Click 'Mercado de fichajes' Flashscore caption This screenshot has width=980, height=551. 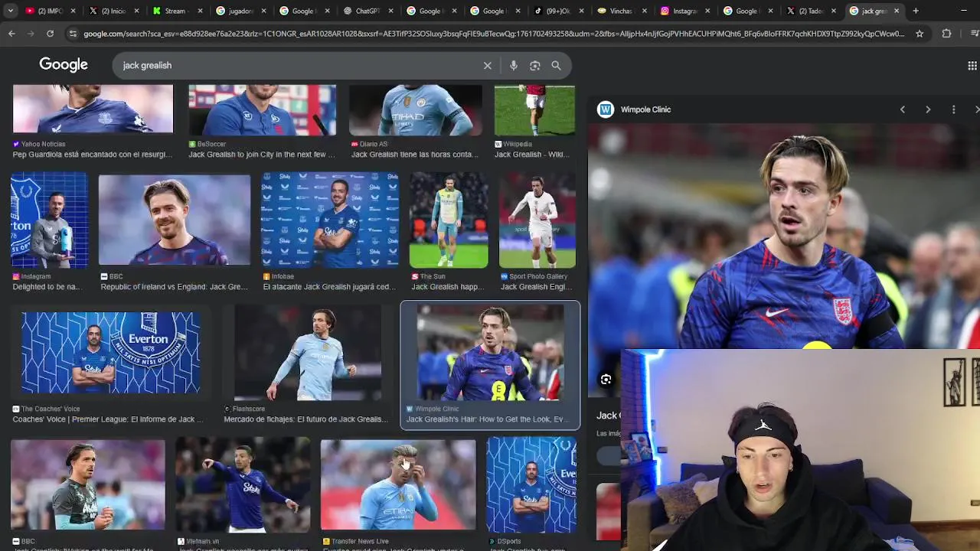click(305, 419)
